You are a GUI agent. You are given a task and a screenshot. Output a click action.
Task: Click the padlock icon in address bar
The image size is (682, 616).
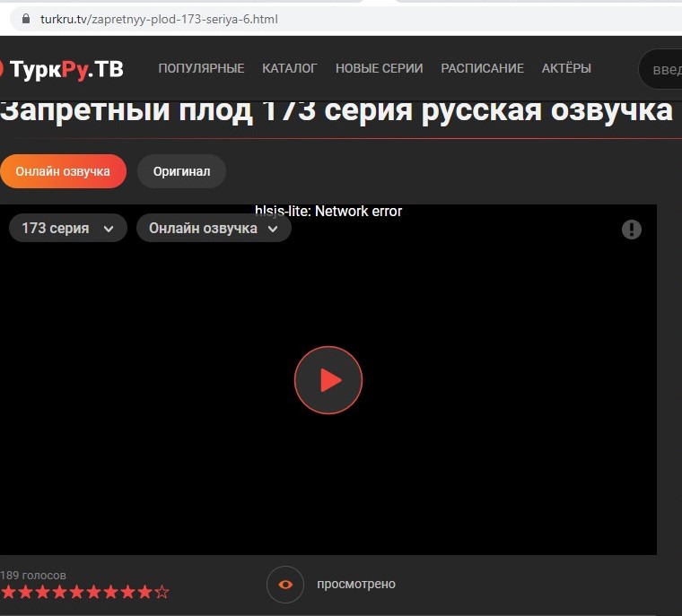[25, 19]
